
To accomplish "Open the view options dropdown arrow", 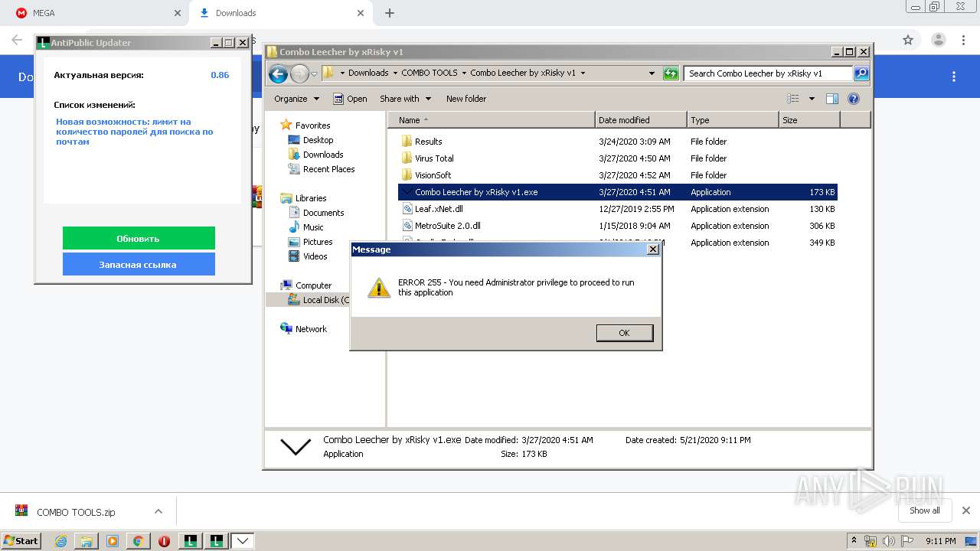I will [x=812, y=99].
